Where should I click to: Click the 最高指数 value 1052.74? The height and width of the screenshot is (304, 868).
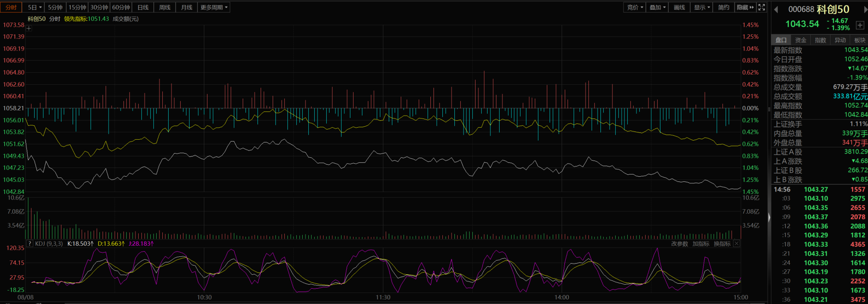pyautogui.click(x=856, y=105)
